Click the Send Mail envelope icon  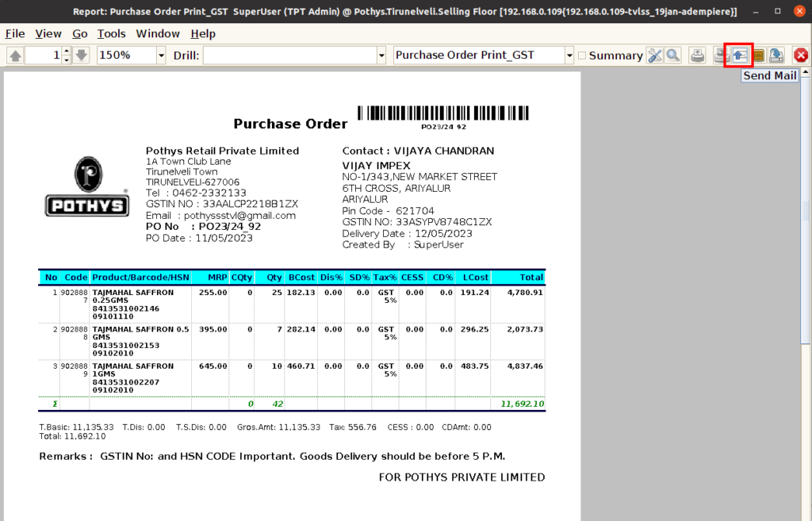pos(740,56)
